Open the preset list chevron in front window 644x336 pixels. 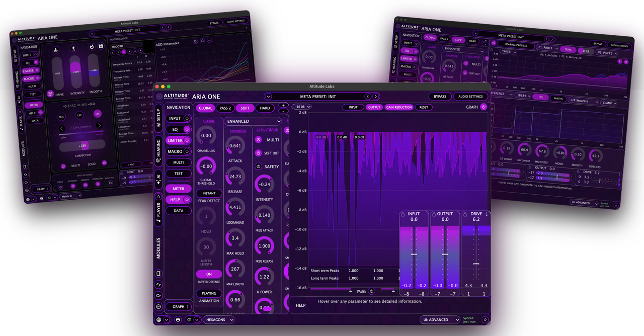[268, 97]
